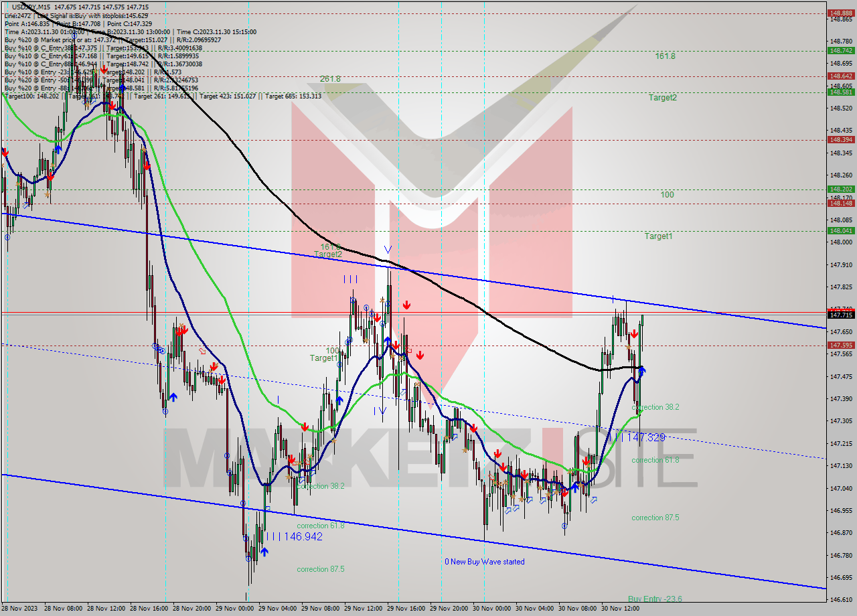857x616 pixels.
Task: Click 'correction 38.2' label above 147.329
Action: point(655,407)
